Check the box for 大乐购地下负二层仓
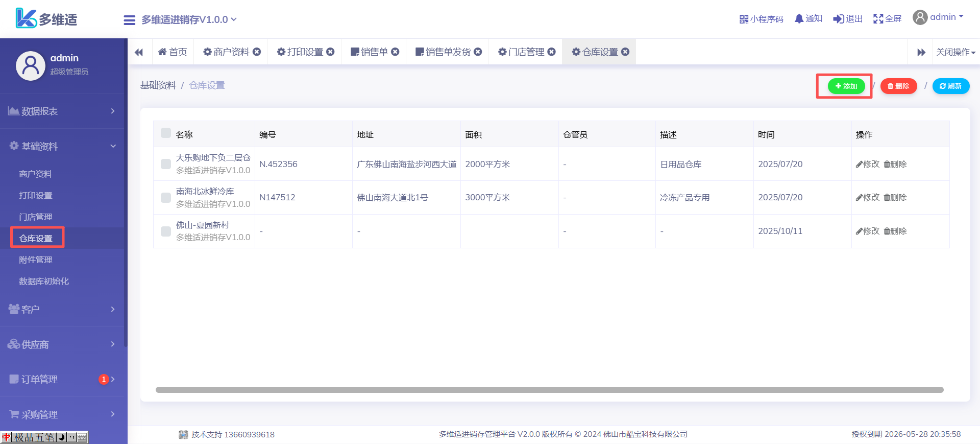The height and width of the screenshot is (444, 980). tap(166, 164)
